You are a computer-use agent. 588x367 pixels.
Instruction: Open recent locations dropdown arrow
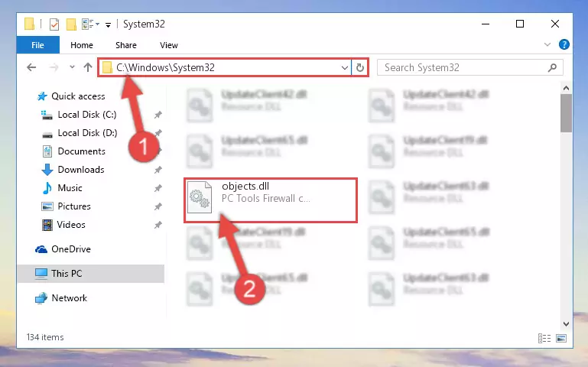coord(72,67)
